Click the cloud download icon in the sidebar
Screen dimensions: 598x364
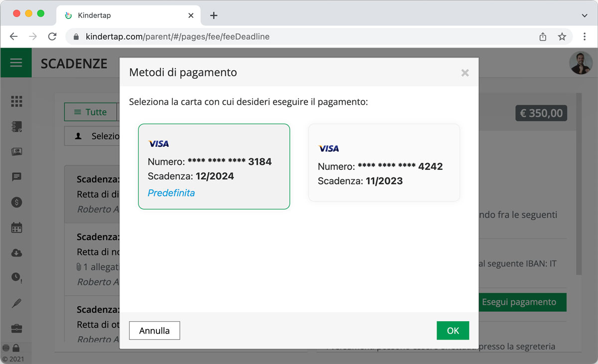[16, 252]
